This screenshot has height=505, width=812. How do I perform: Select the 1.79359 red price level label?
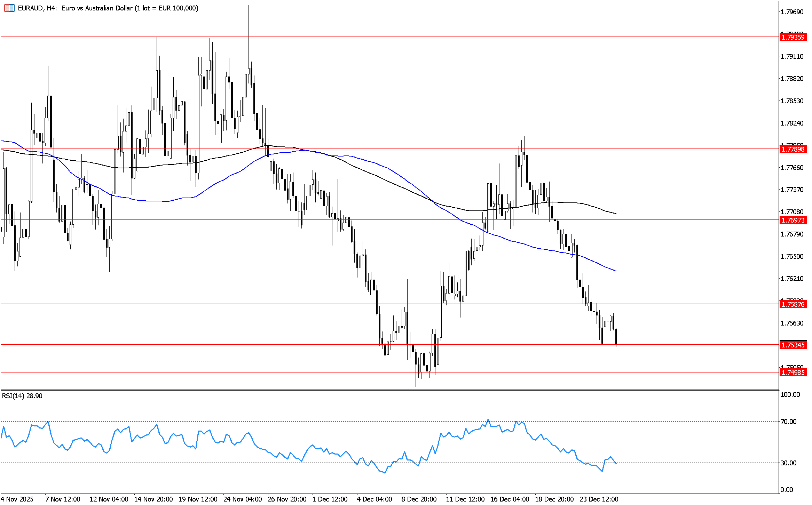pyautogui.click(x=793, y=37)
